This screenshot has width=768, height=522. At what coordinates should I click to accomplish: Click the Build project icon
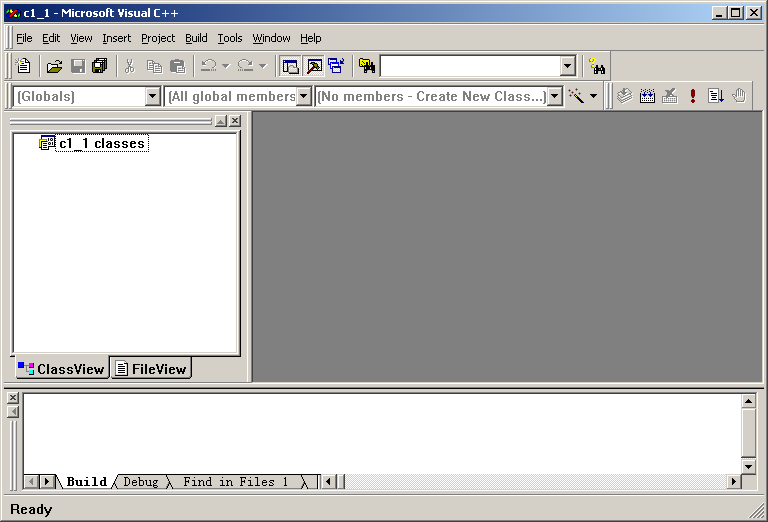[x=647, y=95]
